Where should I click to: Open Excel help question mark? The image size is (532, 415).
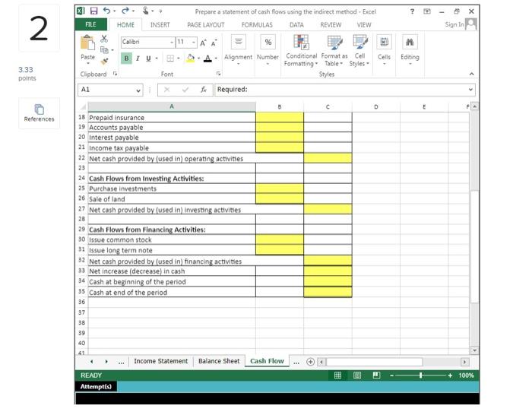tap(412, 11)
